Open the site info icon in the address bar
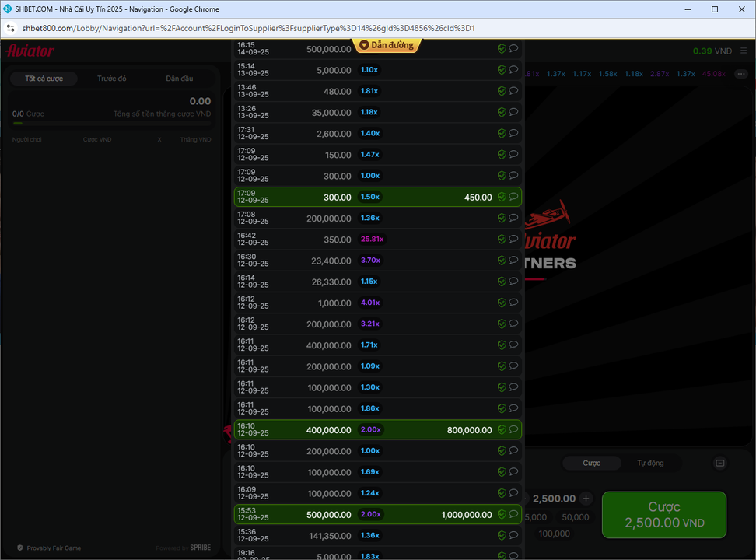 tap(10, 29)
